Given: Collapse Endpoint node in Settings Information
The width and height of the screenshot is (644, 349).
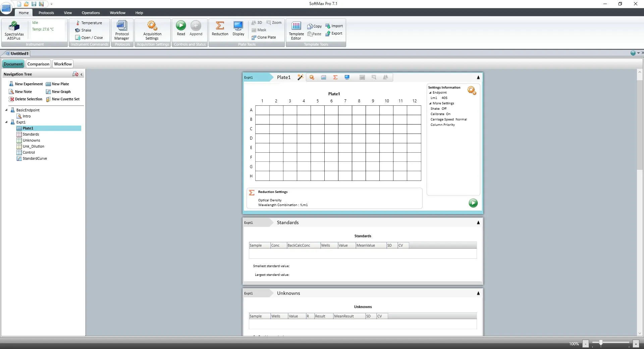Looking at the screenshot, I should tap(430, 93).
